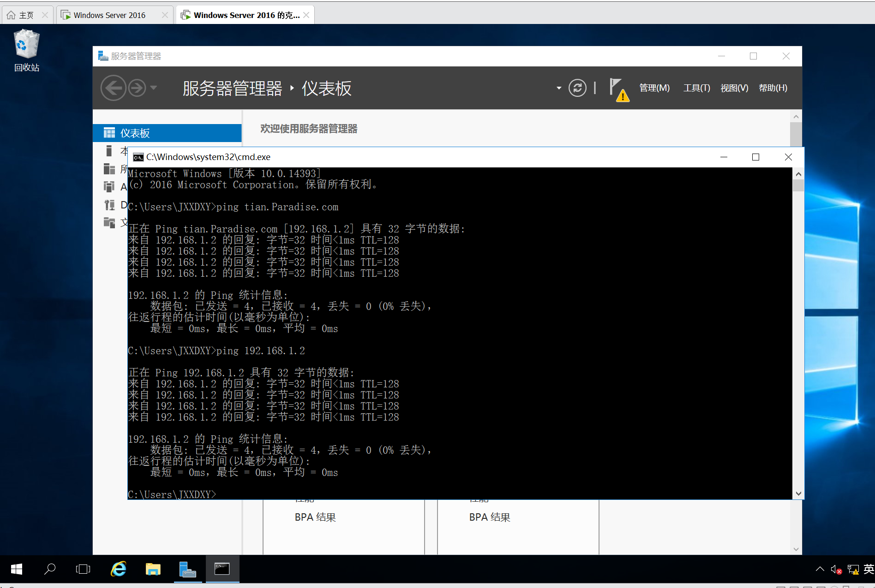Click the network tray icon
875x588 pixels.
[853, 570]
